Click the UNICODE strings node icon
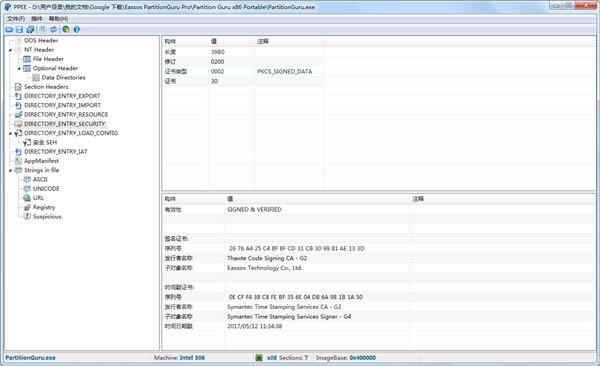Image resolution: width=600 pixels, height=366 pixels. [27, 188]
